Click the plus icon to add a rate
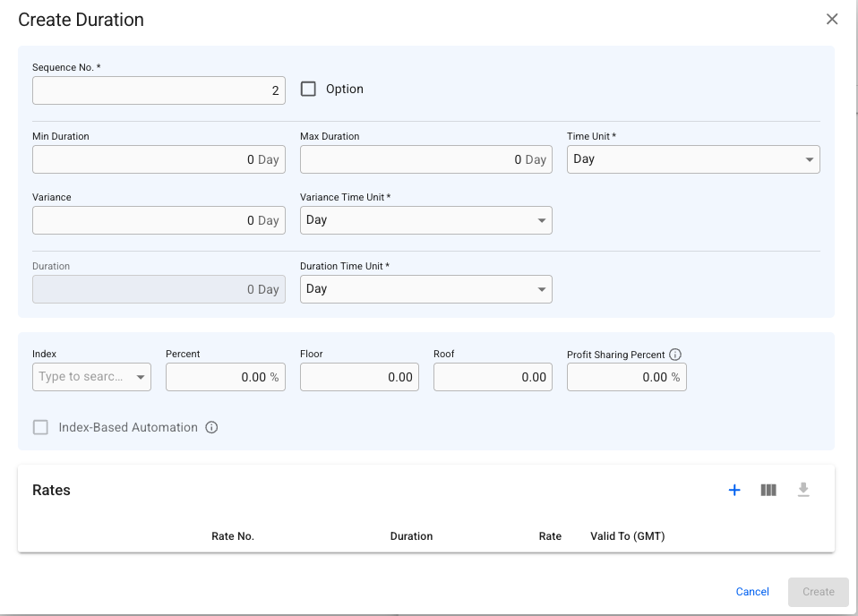Viewport: 858px width, 616px height. 734,490
